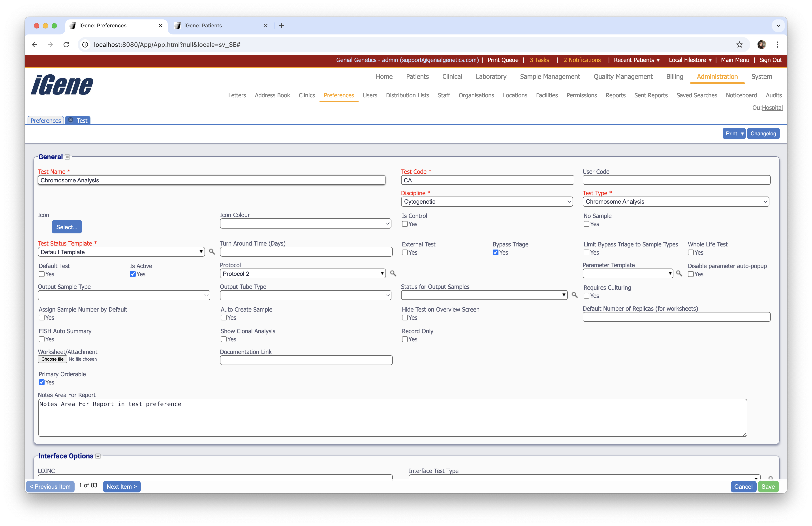The width and height of the screenshot is (812, 526).
Task: Bookmark this page with star icon
Action: tap(739, 45)
